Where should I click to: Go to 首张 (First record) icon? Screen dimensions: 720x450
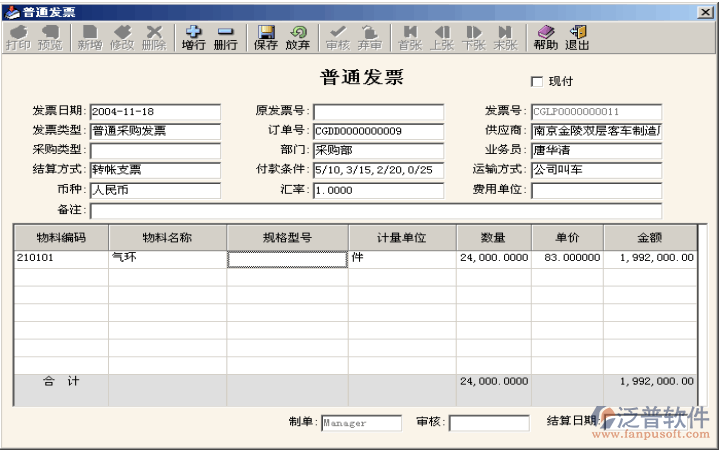click(x=410, y=37)
